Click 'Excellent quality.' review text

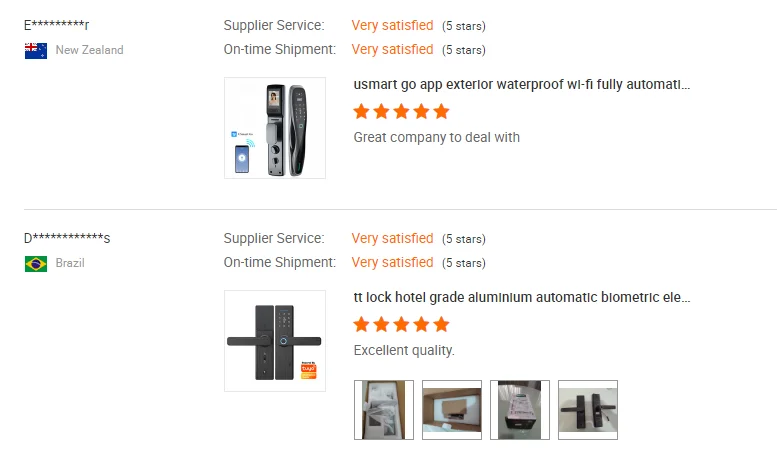(x=404, y=350)
